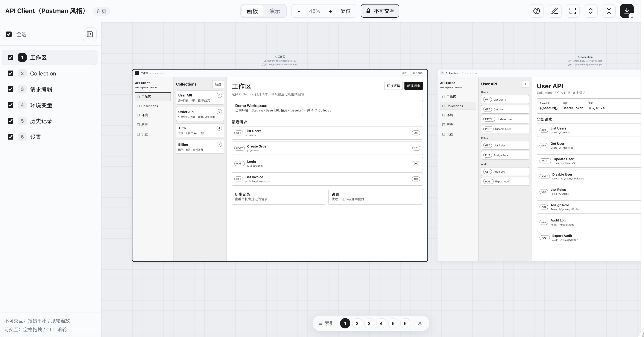Click the 48% zoom value
The width and height of the screenshot is (644, 337).
(314, 11)
